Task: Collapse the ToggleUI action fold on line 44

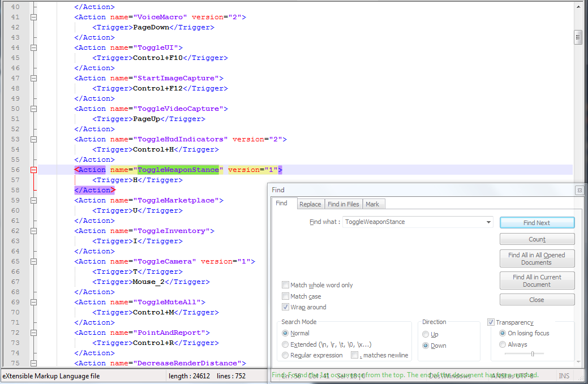Action: tap(34, 48)
